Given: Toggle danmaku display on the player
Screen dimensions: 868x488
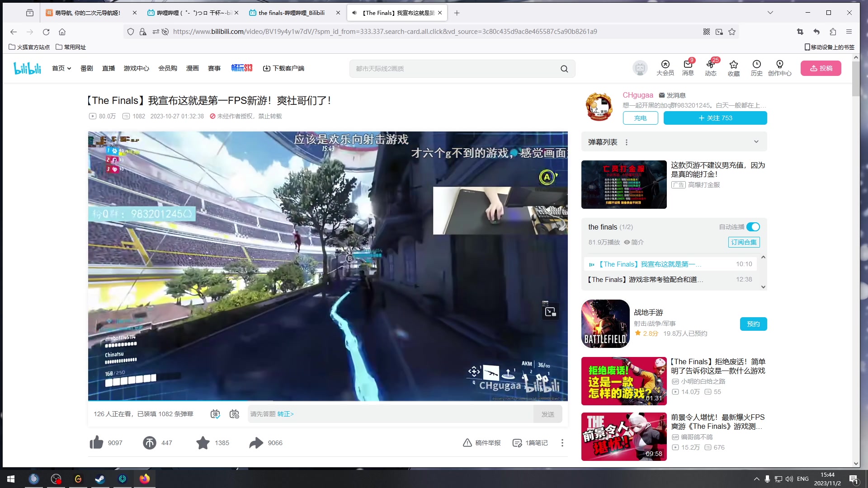Looking at the screenshot, I should click(215, 414).
